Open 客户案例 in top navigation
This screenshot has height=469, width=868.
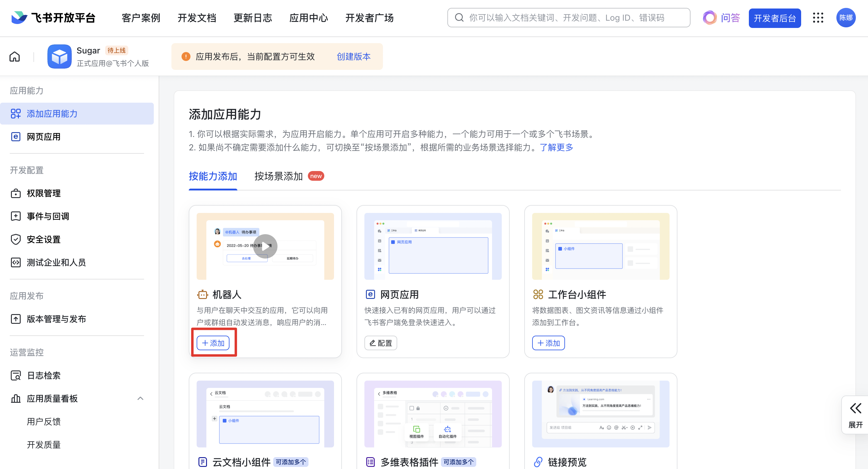tap(141, 18)
